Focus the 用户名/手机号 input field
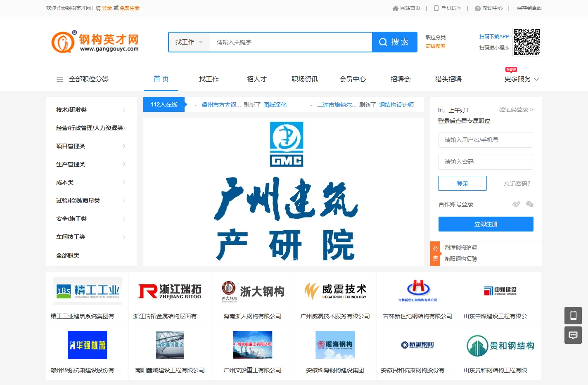The width and height of the screenshot is (588, 385). (486, 140)
